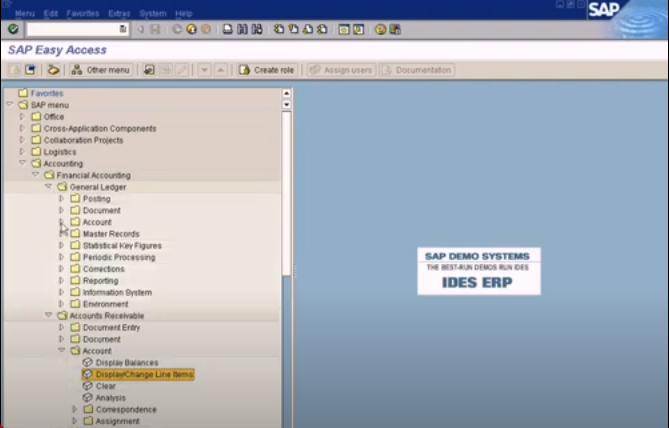
Task: Open the Extras menu
Action: pos(119,14)
